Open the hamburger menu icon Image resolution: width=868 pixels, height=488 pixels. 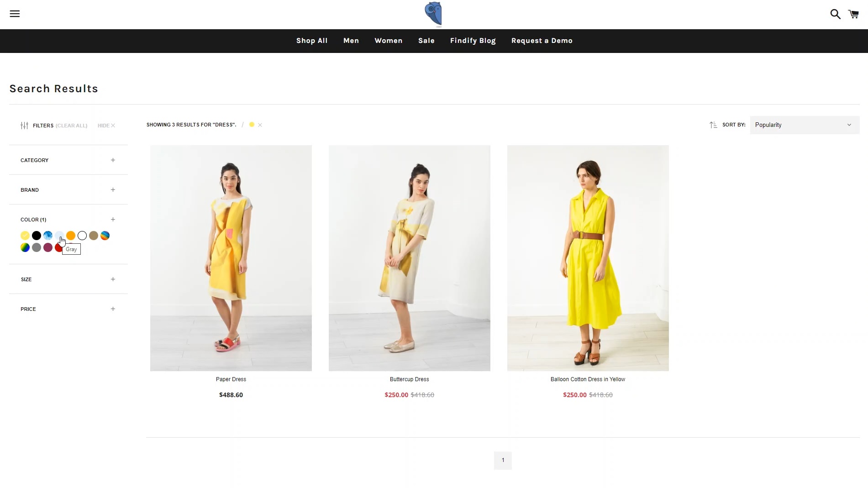click(15, 14)
